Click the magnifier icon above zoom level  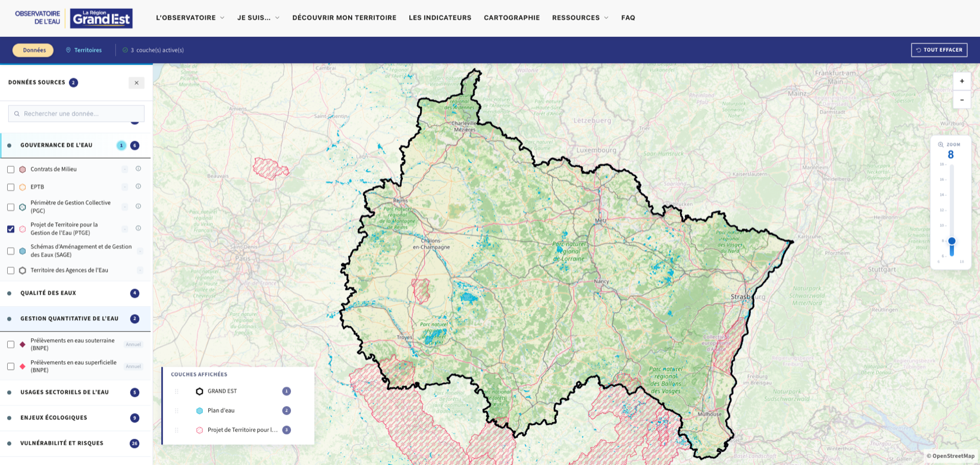coord(941,145)
